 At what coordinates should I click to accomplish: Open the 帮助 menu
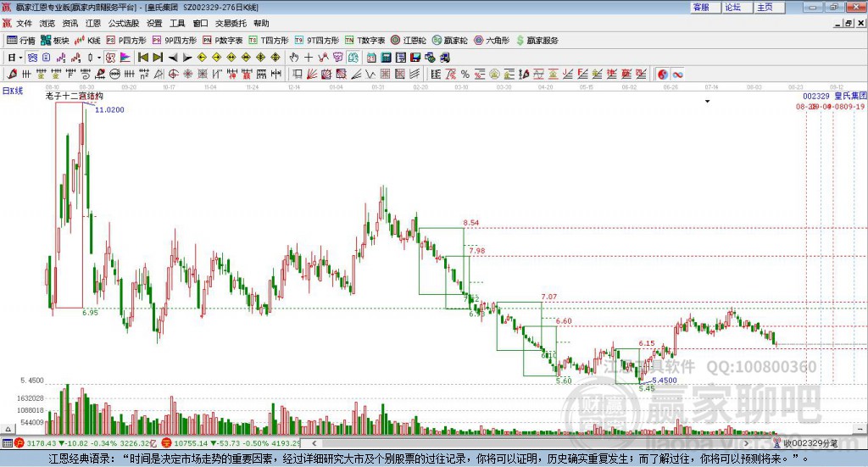pos(261,23)
